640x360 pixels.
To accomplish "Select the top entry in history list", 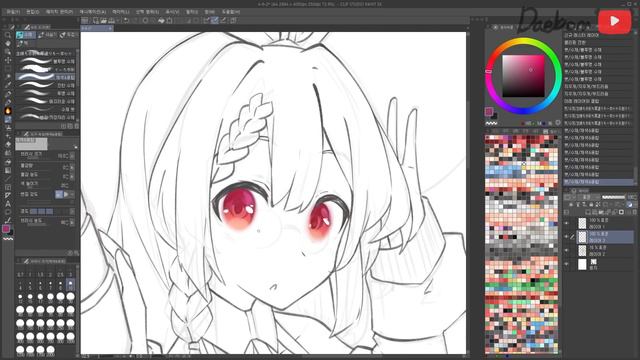I will (598, 36).
